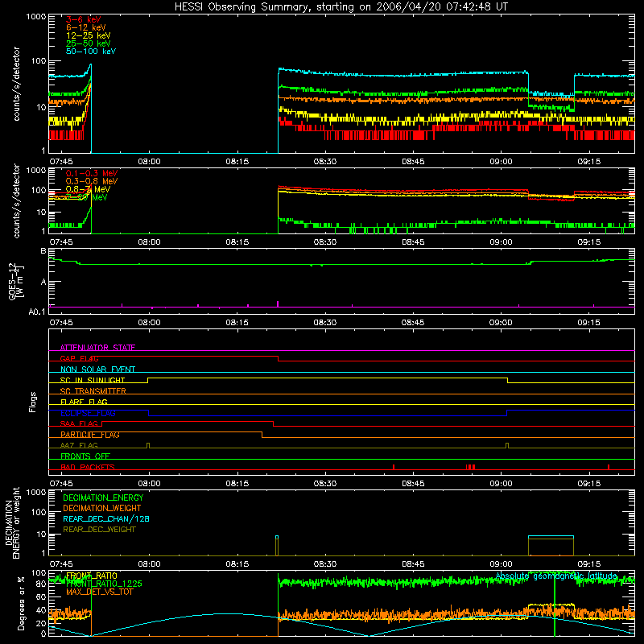Click the "09:00" tick below the GOES-12 panel
644x644 pixels.
click(x=501, y=323)
